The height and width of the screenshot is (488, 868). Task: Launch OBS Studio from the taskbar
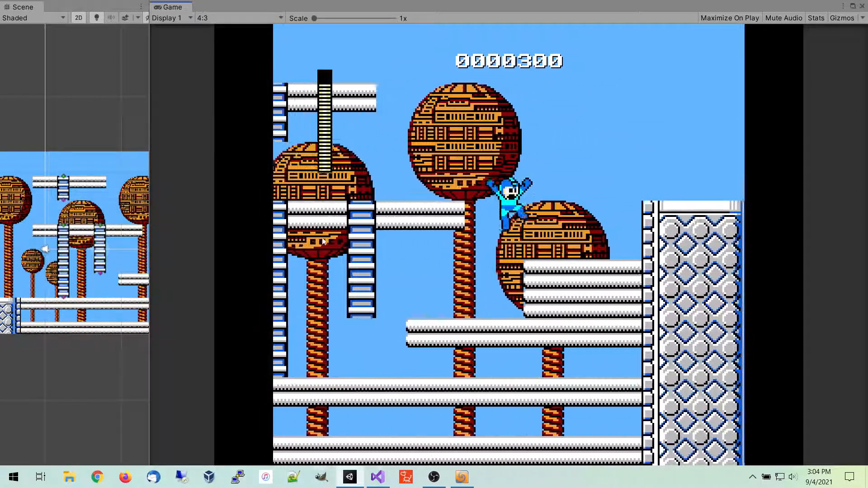point(434,477)
